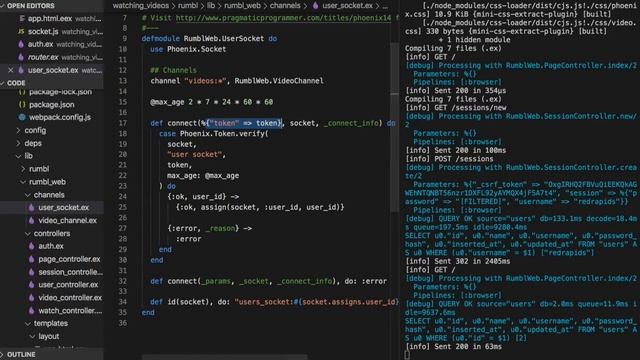Open video_controller.ex file
This screenshot has height=360, width=640.
[70, 298]
